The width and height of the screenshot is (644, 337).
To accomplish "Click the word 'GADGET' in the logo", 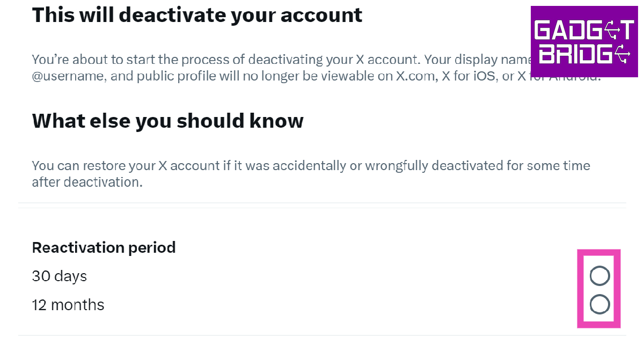I will coord(585,31).
